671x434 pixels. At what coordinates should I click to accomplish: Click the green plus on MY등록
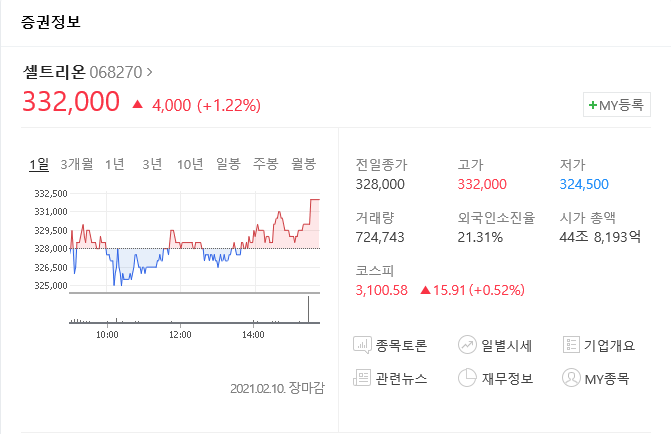point(593,105)
